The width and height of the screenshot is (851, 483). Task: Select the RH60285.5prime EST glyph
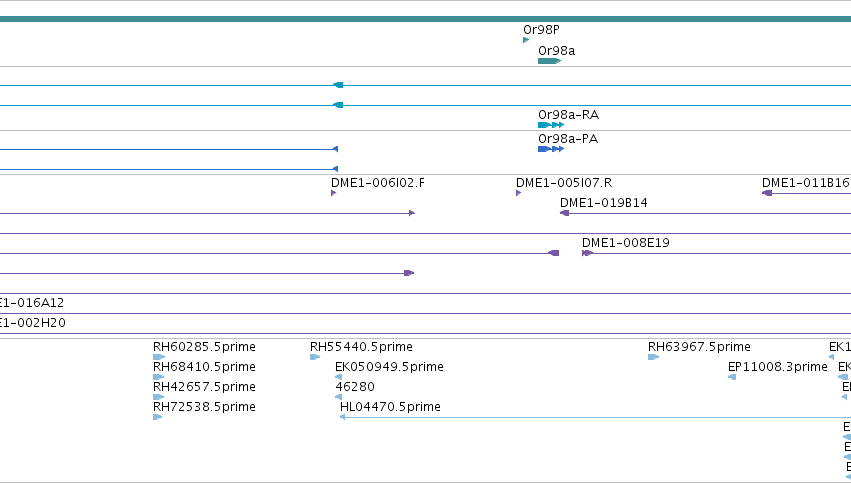pos(158,357)
